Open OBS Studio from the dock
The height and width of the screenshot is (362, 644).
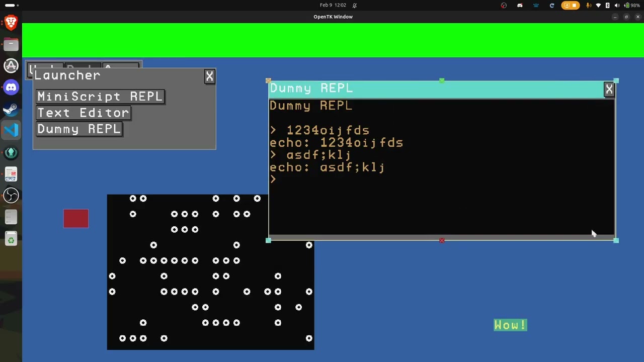pyautogui.click(x=11, y=196)
